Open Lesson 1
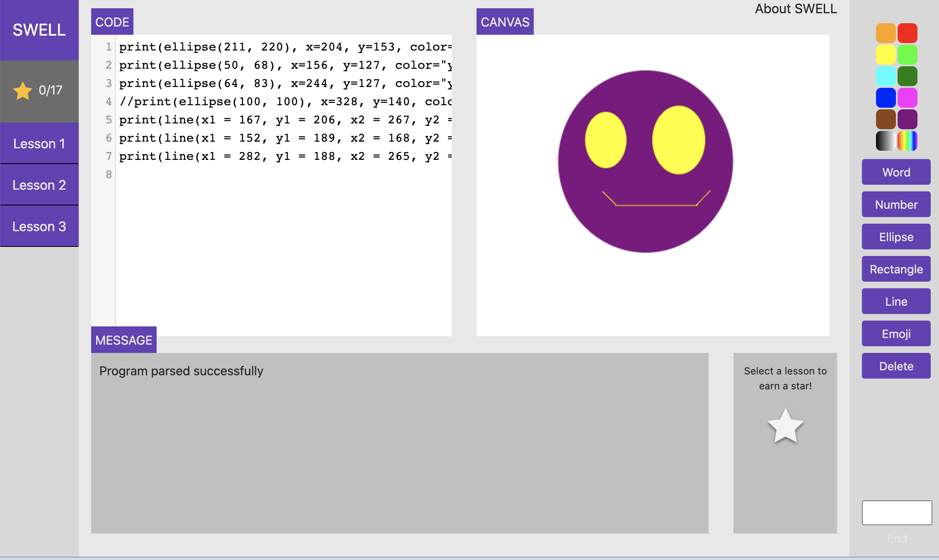This screenshot has height=560, width=939. coord(39,144)
